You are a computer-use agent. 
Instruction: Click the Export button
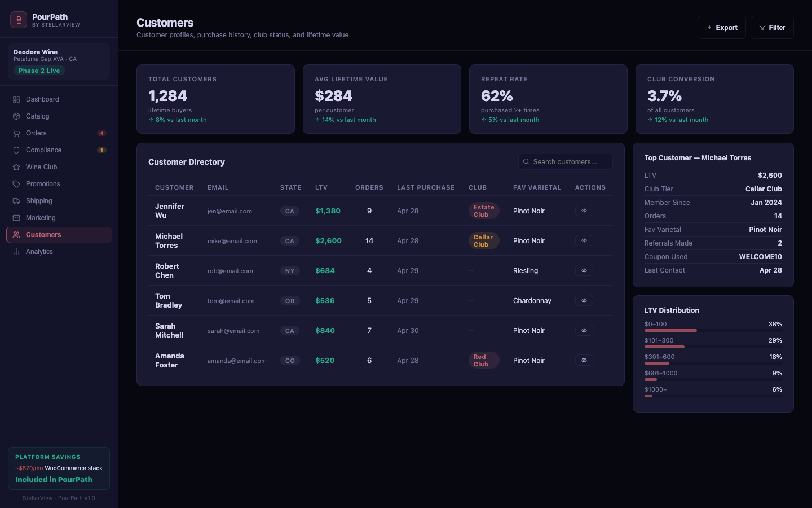721,28
